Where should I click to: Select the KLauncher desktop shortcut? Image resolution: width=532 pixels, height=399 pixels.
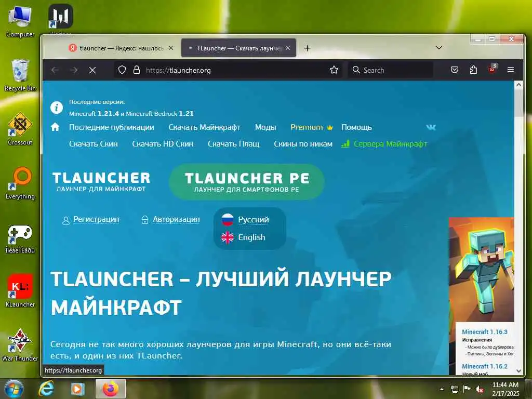20,291
